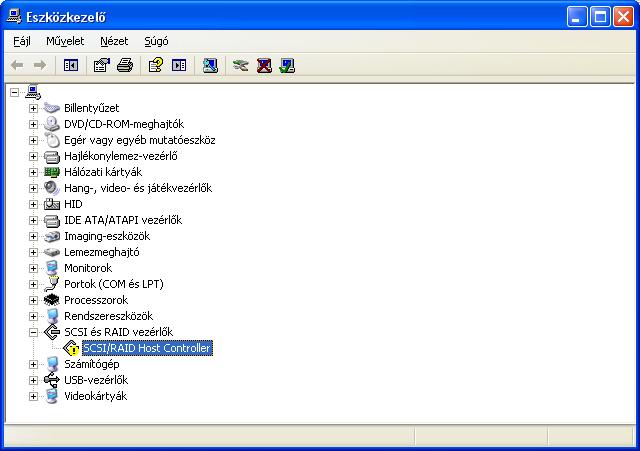The height and width of the screenshot is (451, 640).
Task: Open the Művelet menu
Action: tap(65, 41)
